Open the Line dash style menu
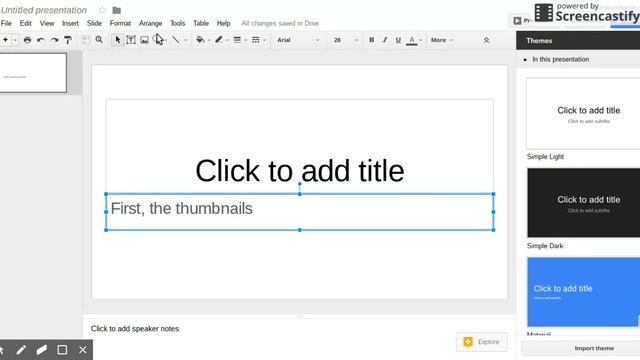The height and width of the screenshot is (360, 640). [256, 40]
